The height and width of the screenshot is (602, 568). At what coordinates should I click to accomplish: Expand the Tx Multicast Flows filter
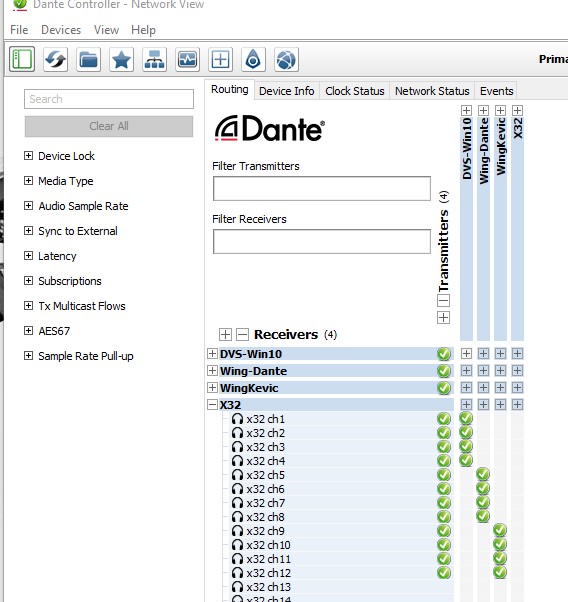tap(28, 305)
